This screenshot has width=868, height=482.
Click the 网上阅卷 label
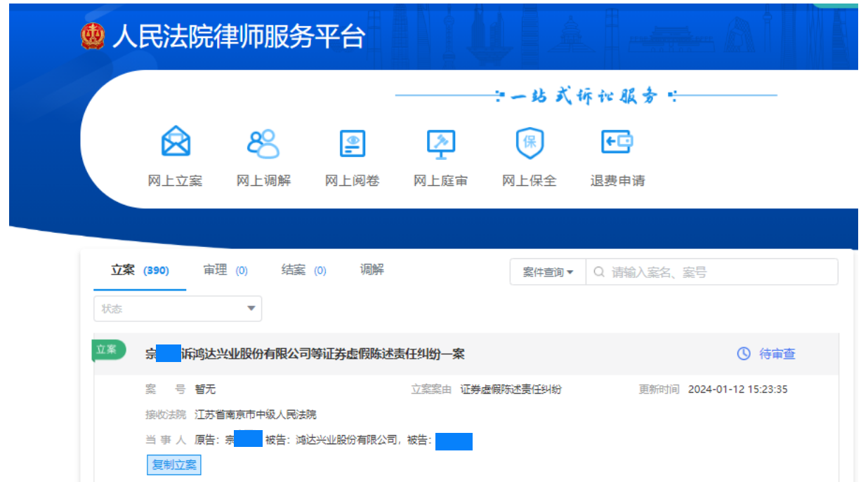click(353, 181)
